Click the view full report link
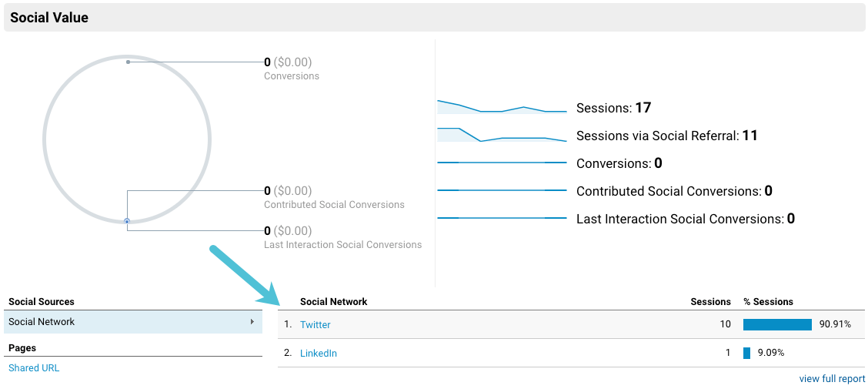This screenshot has height=389, width=868. tap(832, 378)
